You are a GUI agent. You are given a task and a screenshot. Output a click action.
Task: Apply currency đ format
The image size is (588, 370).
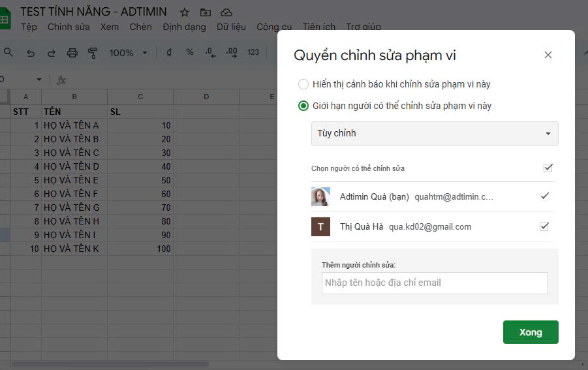coord(169,52)
